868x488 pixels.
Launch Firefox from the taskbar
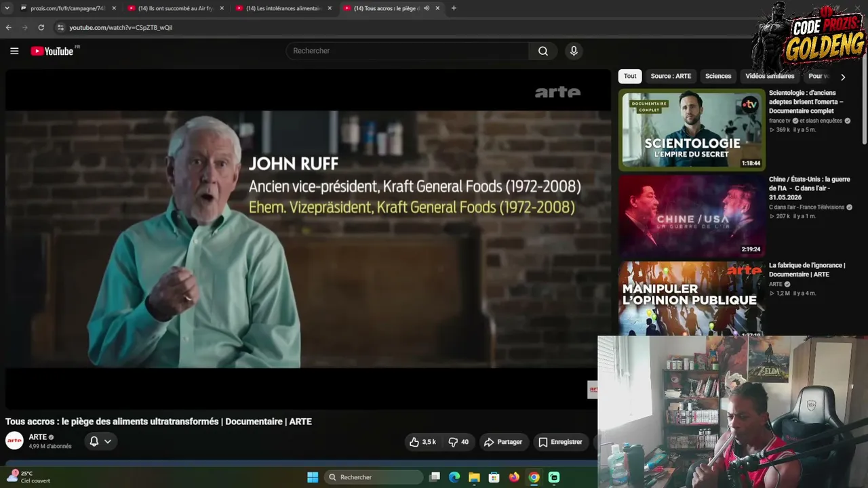(x=514, y=477)
